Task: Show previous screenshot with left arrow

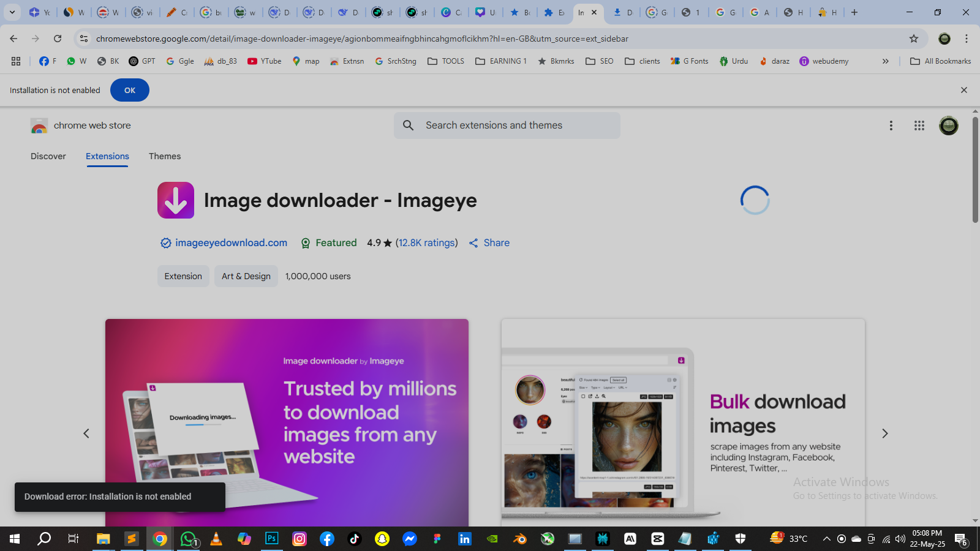Action: [x=86, y=433]
